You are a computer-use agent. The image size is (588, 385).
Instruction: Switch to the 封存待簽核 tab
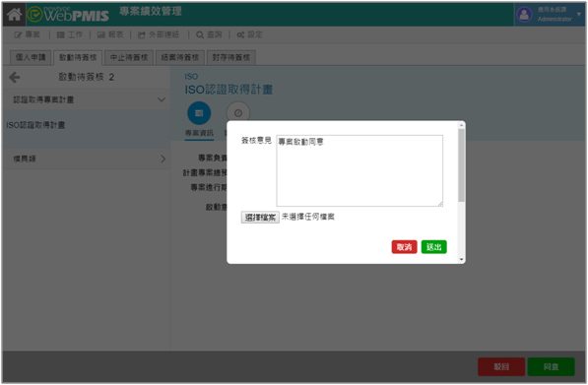tap(231, 57)
